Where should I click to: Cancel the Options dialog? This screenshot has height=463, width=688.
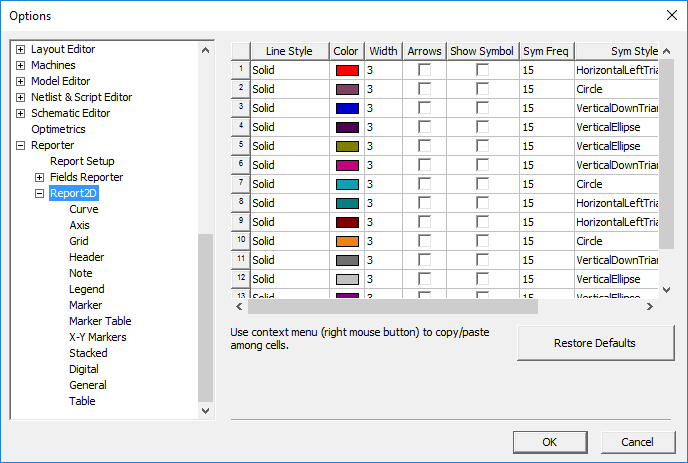tap(636, 442)
